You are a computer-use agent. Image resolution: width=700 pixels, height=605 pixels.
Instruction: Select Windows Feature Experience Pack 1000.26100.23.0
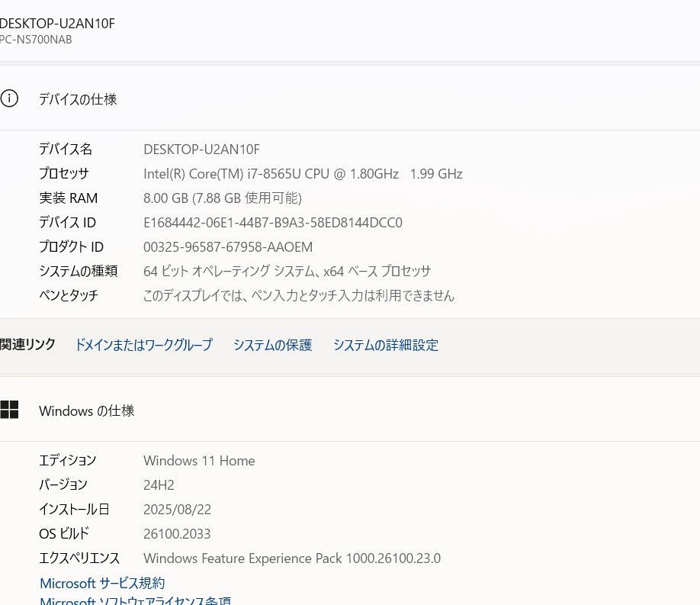[292, 558]
